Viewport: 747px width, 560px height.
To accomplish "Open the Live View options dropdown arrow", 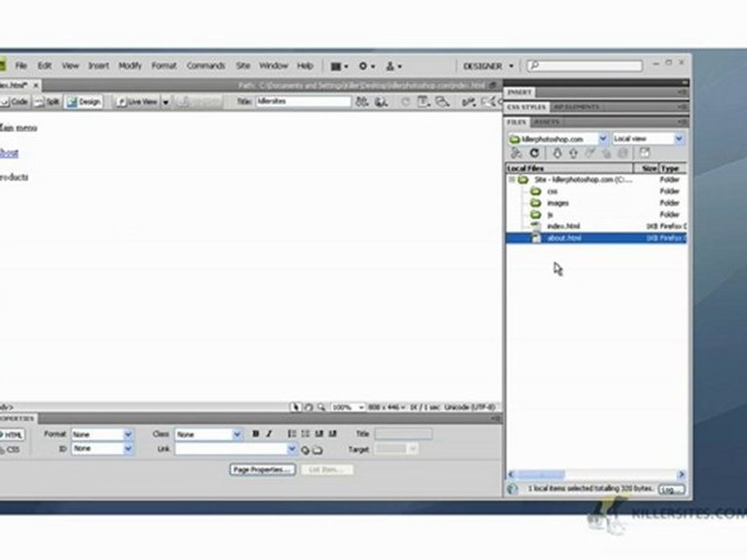I will 166,102.
